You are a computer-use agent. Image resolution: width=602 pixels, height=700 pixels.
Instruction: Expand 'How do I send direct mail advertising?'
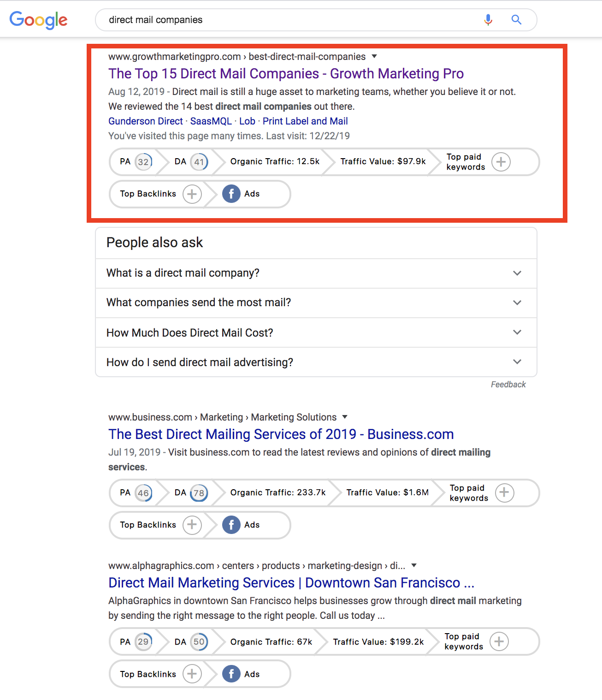click(x=316, y=362)
